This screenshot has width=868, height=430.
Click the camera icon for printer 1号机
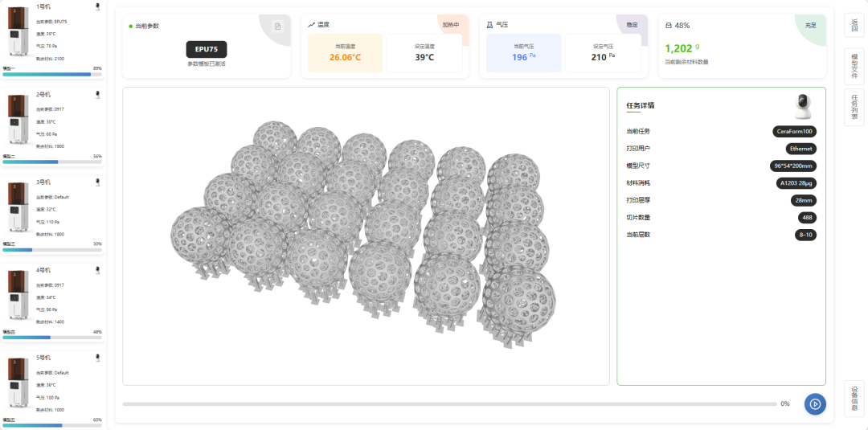tap(97, 6)
